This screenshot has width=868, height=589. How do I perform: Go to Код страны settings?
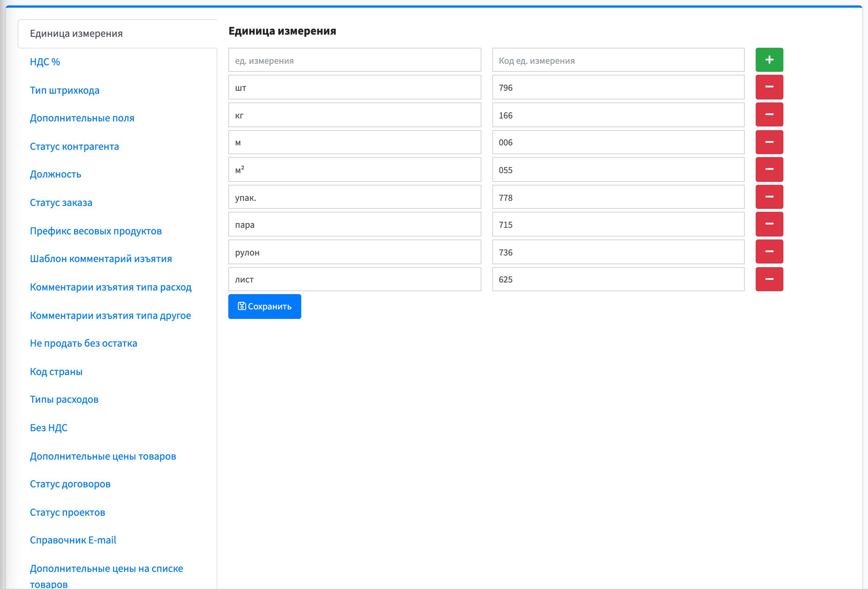56,371
